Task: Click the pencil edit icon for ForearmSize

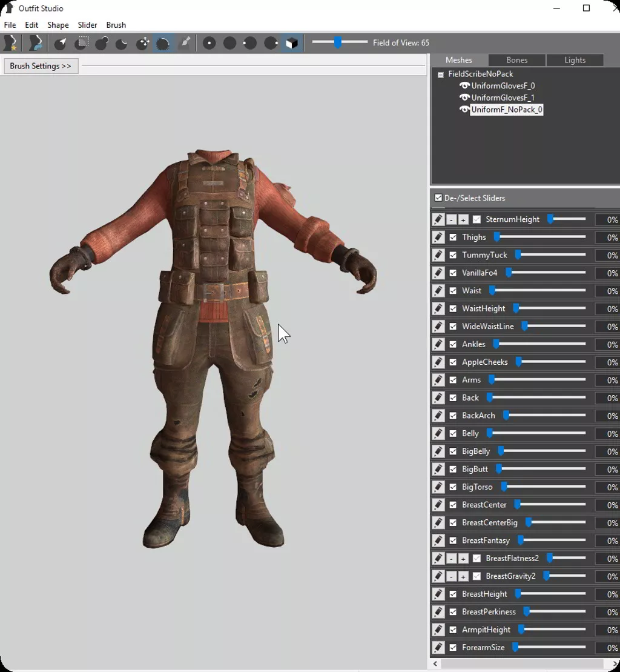Action: coord(438,648)
